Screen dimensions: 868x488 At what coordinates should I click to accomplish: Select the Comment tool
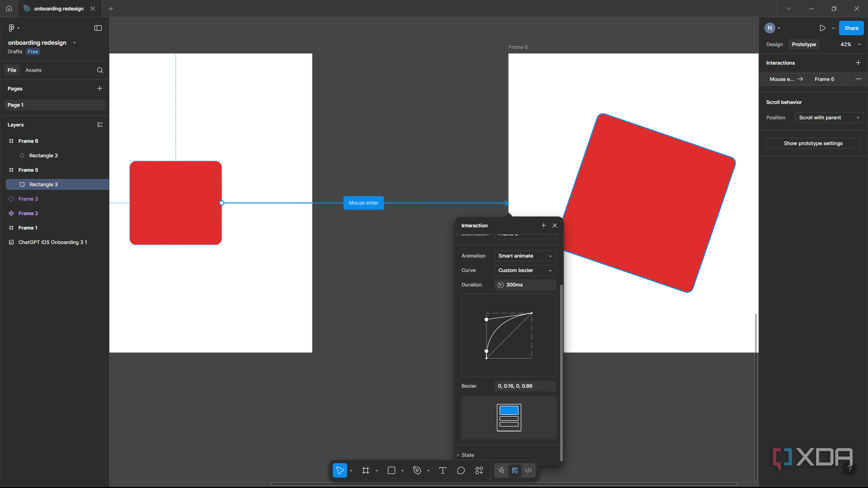tap(461, 470)
